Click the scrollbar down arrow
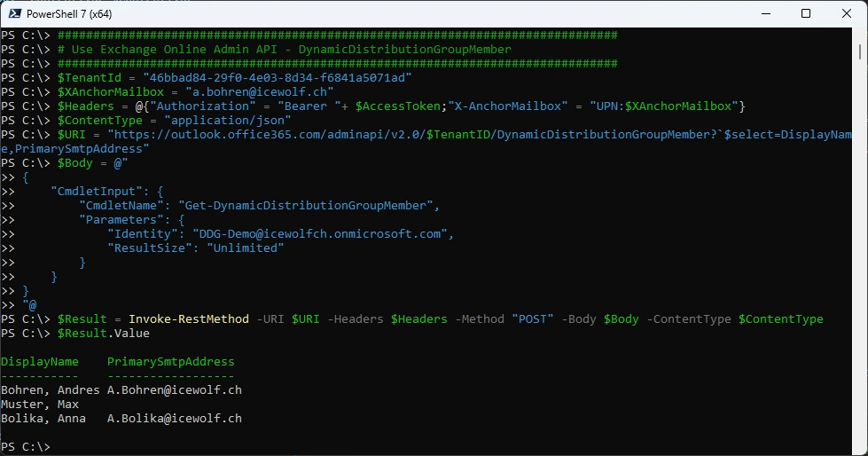Screen dimensions: 868x456 pos(861,448)
